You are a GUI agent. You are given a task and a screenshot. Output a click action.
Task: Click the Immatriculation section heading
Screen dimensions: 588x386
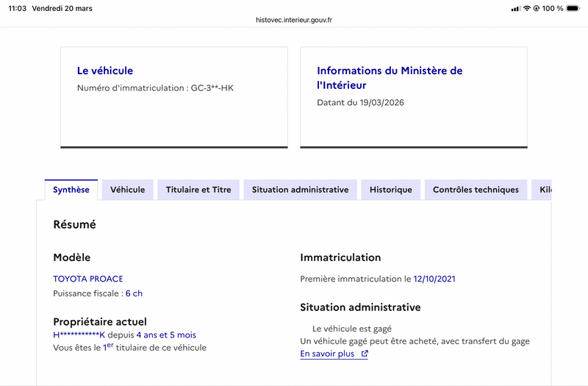click(340, 257)
